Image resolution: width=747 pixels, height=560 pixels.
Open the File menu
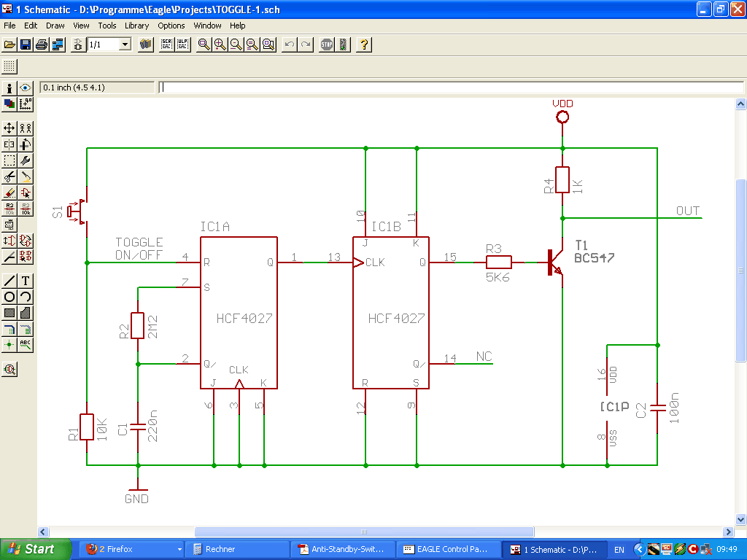9,26
